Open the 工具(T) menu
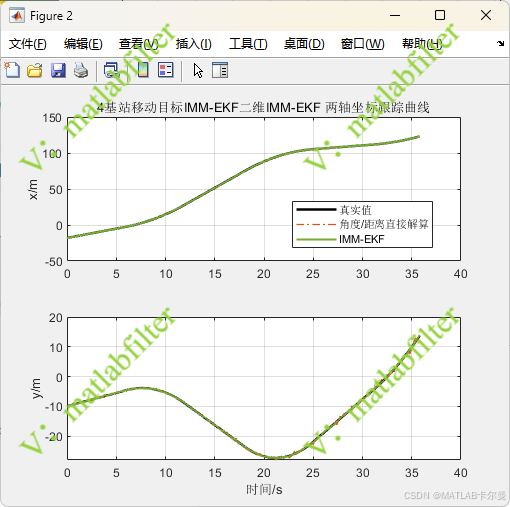This screenshot has width=510, height=507. click(248, 44)
